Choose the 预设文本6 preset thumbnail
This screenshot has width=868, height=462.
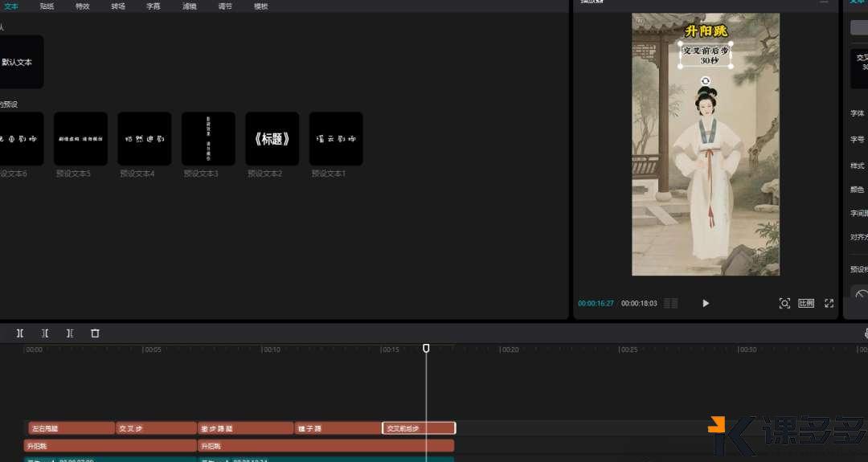click(20, 139)
